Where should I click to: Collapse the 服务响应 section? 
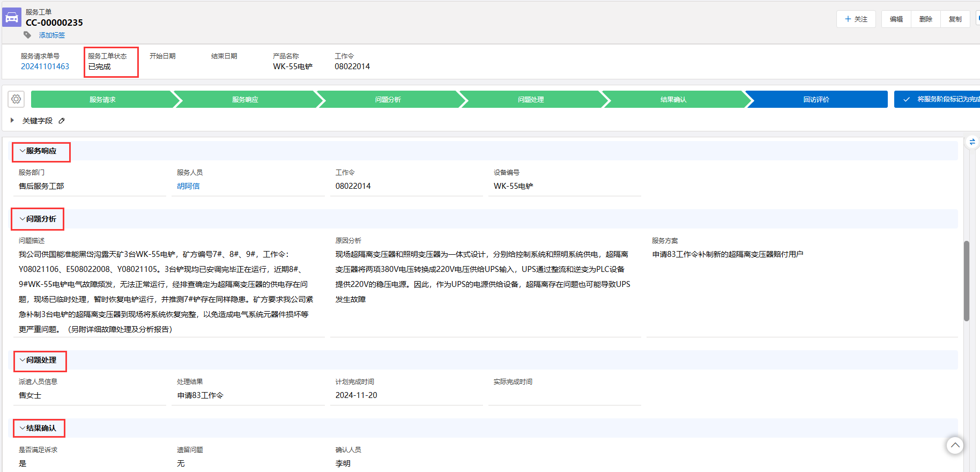(23, 151)
